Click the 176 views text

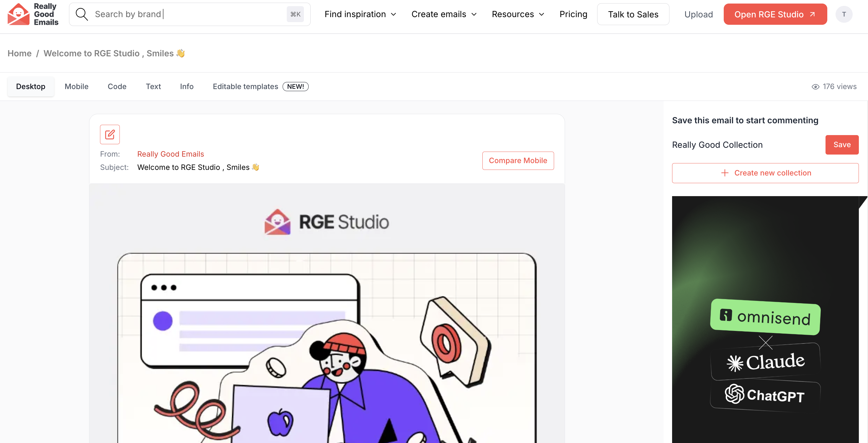[x=839, y=87]
